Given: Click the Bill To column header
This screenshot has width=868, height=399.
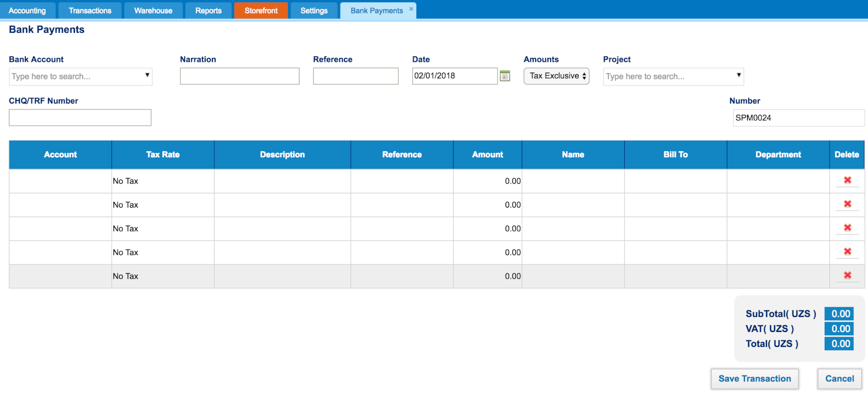Looking at the screenshot, I should click(x=675, y=155).
